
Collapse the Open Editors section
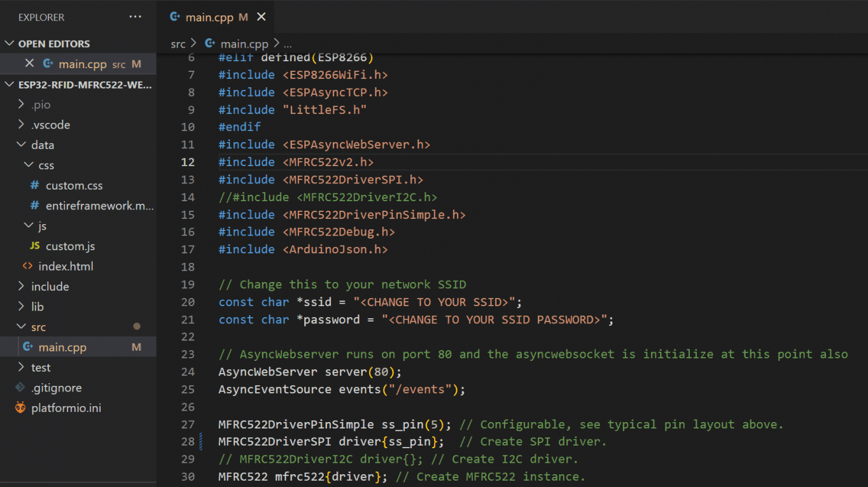pyautogui.click(x=10, y=43)
